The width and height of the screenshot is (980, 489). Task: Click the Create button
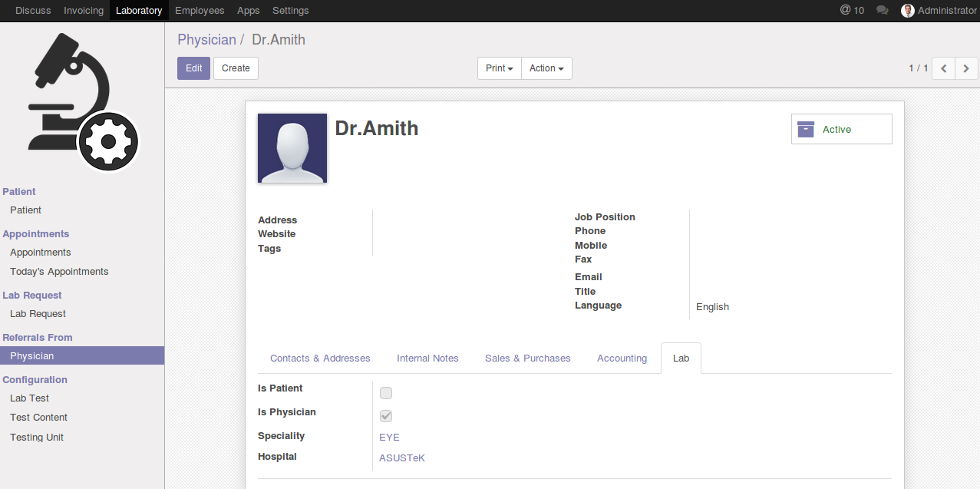coord(236,68)
